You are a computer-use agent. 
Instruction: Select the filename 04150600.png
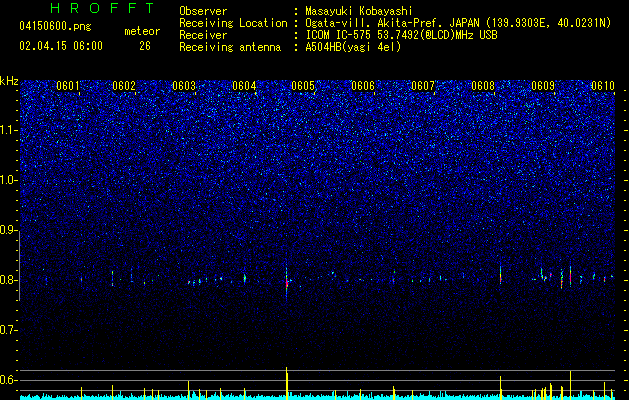tap(55, 27)
